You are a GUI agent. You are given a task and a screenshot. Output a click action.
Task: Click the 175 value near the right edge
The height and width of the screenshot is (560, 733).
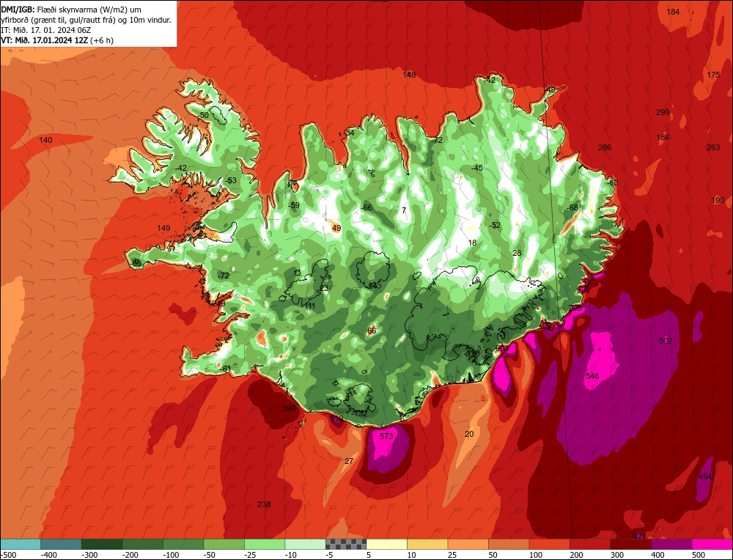(713, 75)
